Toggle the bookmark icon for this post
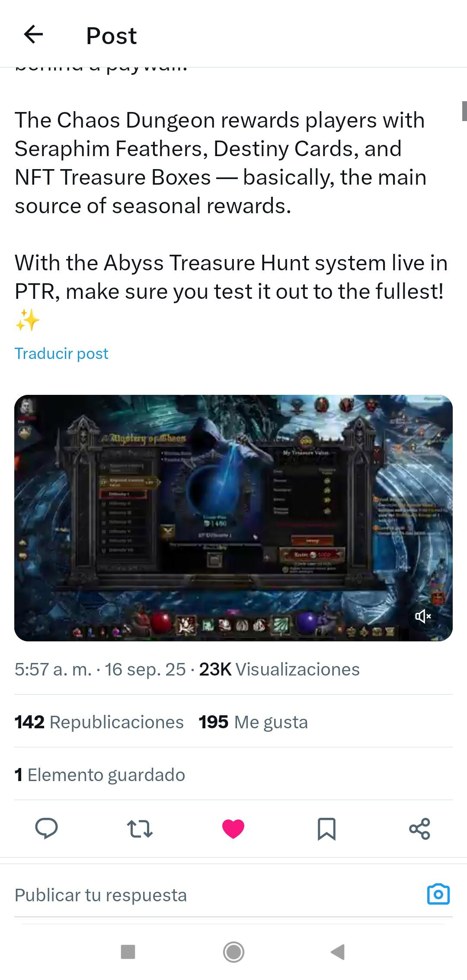The image size is (467, 980). pos(326,829)
